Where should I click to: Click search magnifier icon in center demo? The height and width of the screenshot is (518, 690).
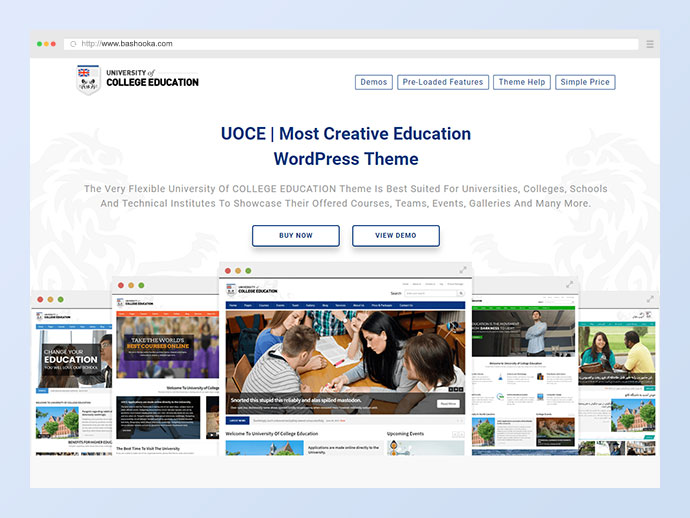tap(461, 293)
